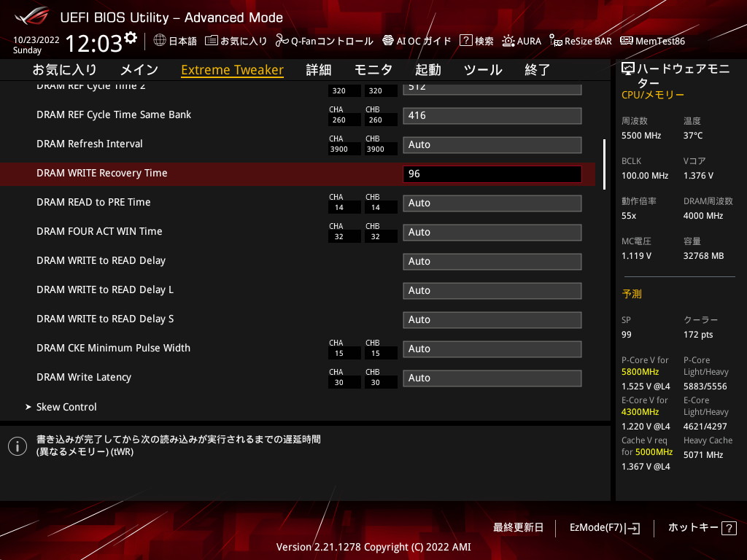Viewport: 747px width, 560px height.
Task: Click the AI OC guide brain icon
Action: 388,41
